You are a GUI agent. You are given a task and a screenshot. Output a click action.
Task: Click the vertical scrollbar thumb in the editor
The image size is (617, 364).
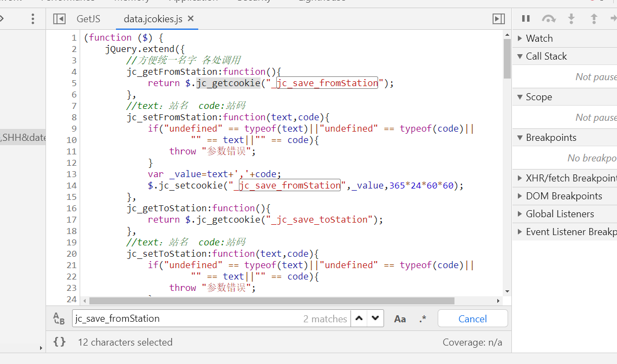pos(507,59)
